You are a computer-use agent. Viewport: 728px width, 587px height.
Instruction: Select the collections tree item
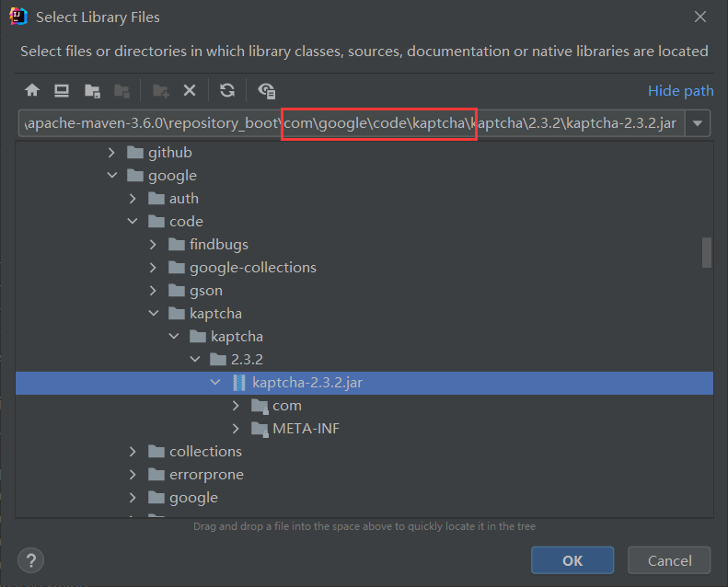[x=205, y=451]
